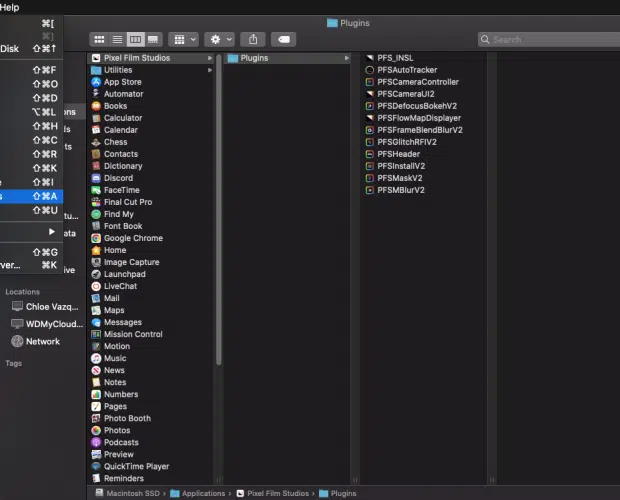Click the Edit Tags toolbar button
Viewport: 620px width, 500px height.
(284, 40)
